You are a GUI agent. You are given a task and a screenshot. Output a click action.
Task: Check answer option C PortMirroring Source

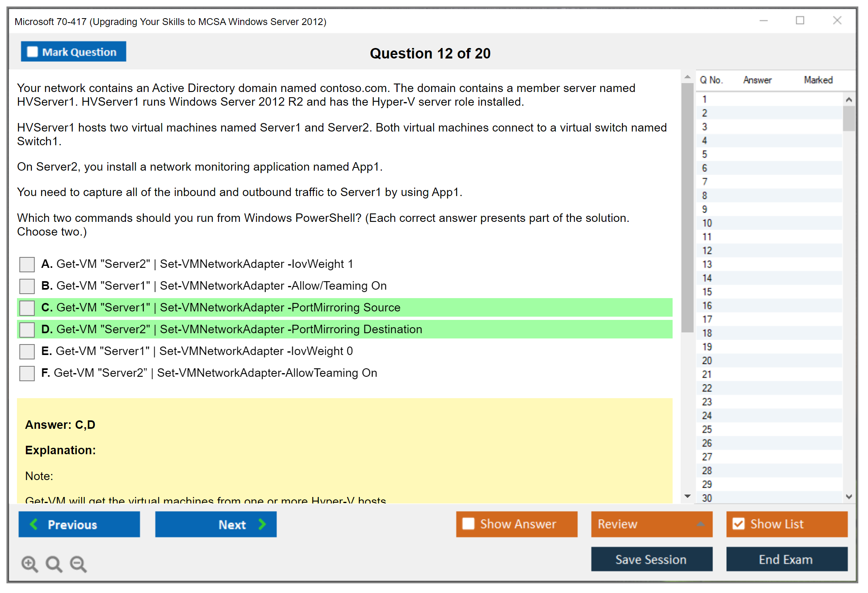pyautogui.click(x=27, y=308)
